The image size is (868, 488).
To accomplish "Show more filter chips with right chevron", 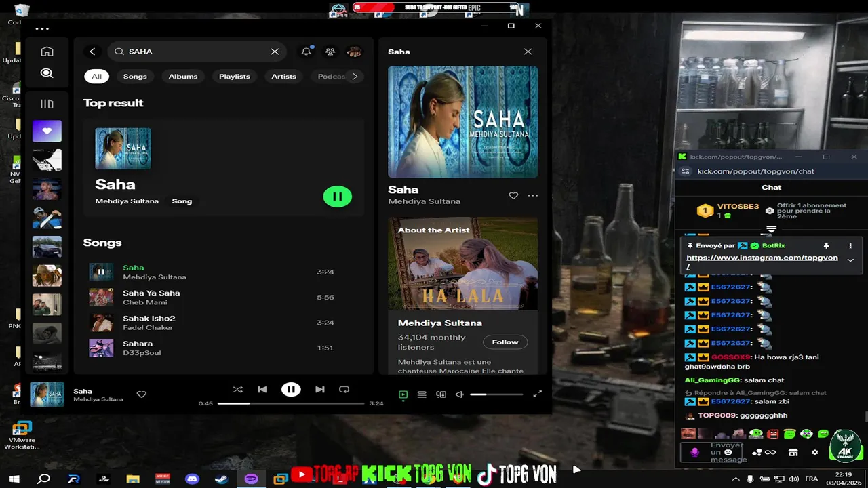I will point(355,77).
